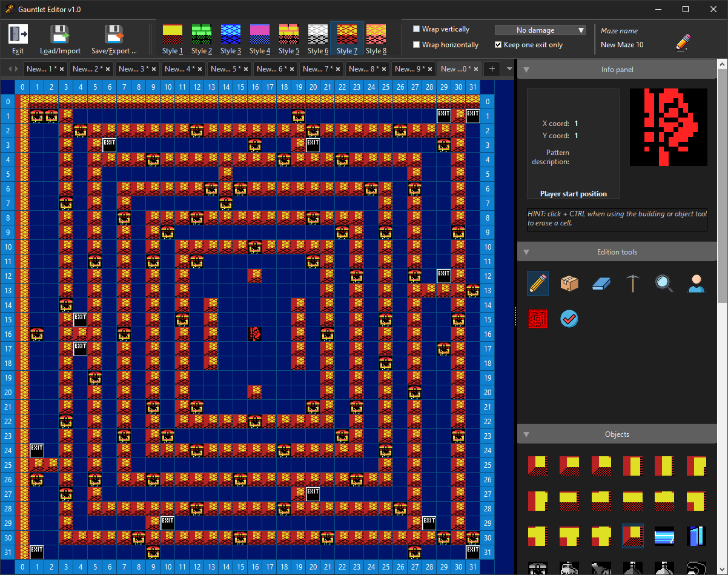
Task: Apply Style 4 magenta wall style
Action: pyautogui.click(x=260, y=39)
